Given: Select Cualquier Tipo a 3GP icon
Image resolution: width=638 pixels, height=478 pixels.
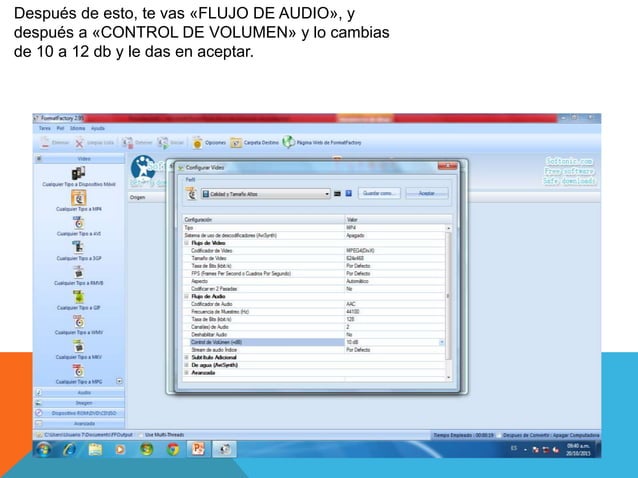Looking at the screenshot, I should coord(79,248).
